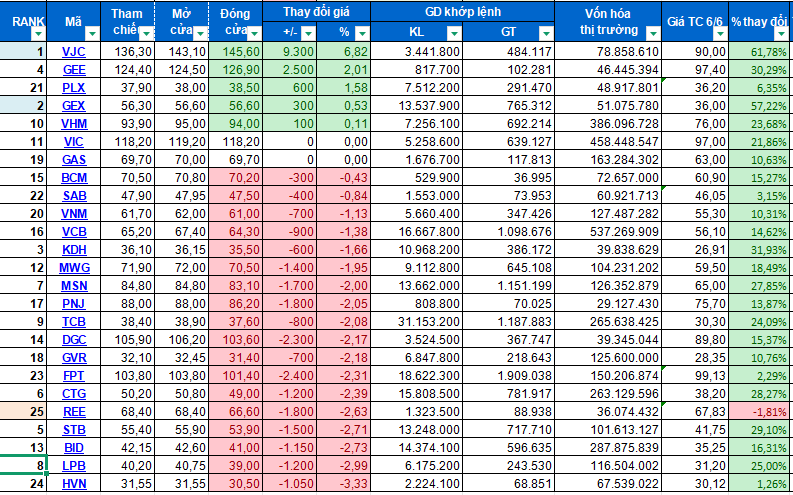793x495 pixels.
Task: Open the RANK column filter dropdown
Action: (38, 34)
